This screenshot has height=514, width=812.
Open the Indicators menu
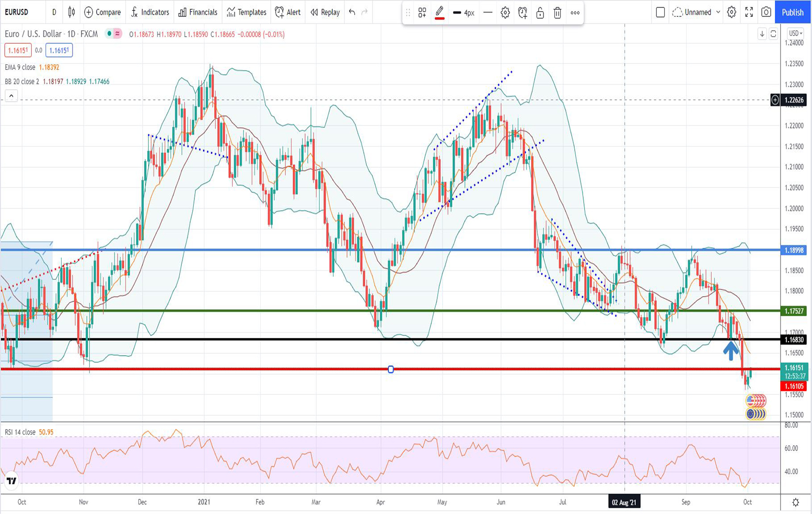[x=150, y=12]
